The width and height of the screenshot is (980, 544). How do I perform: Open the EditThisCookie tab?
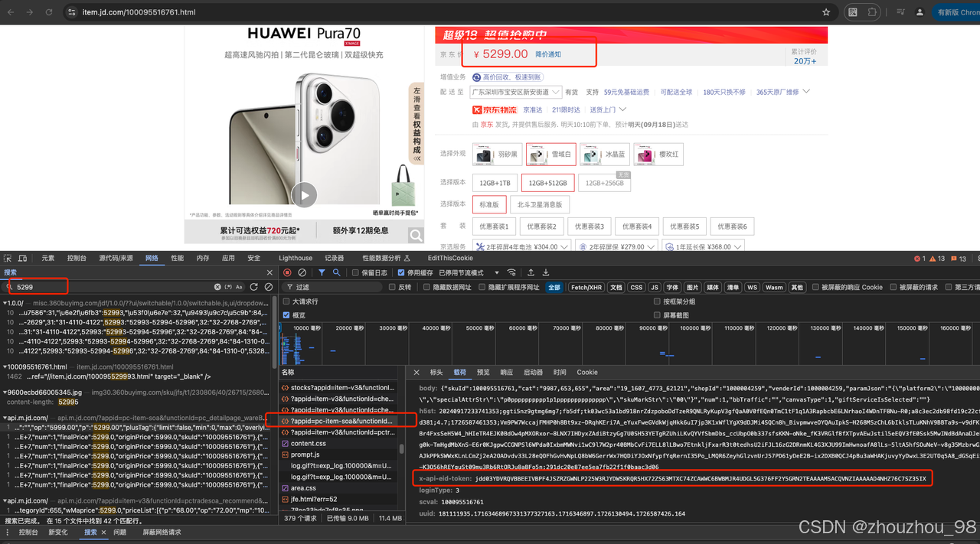450,259
